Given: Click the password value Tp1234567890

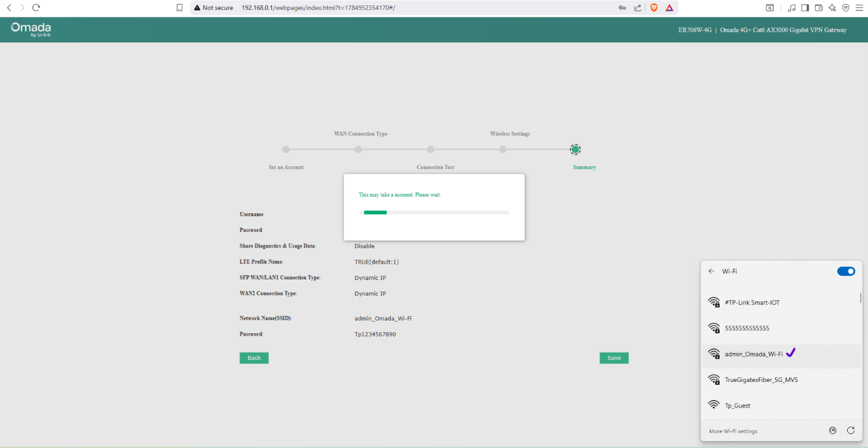Looking at the screenshot, I should [x=375, y=335].
